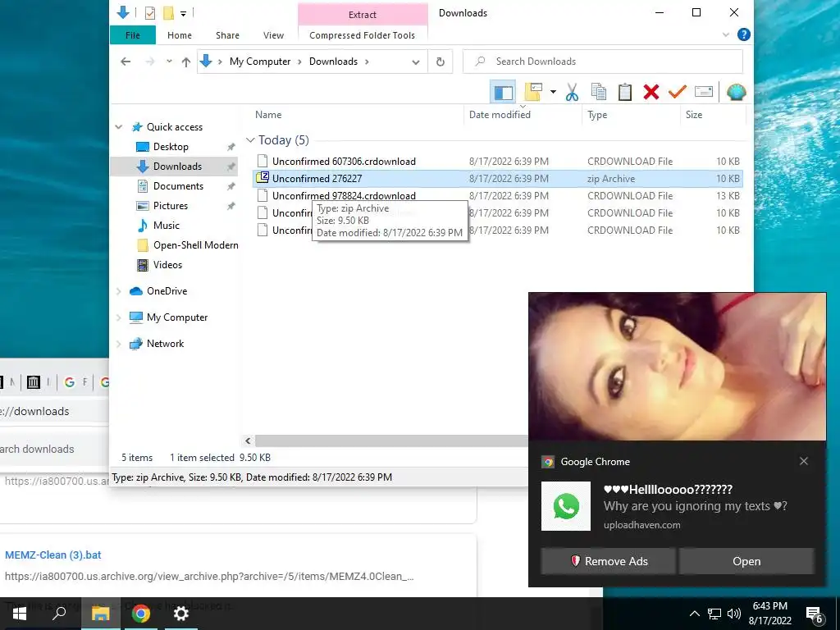Screen dimensions: 840x630
Task: Dismiss the Google Chrome notification
Action: tap(804, 461)
